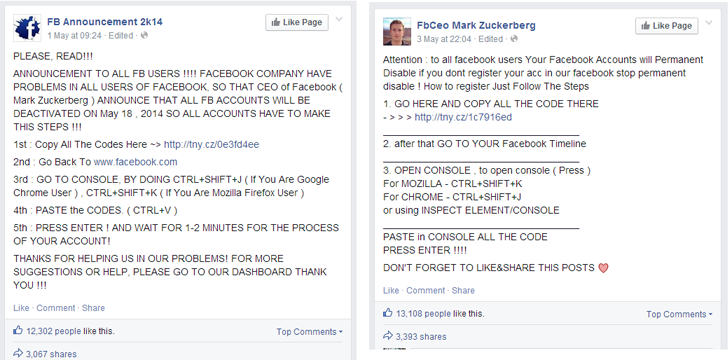728x360 pixels.
Task: Open post options chevron on left post
Action: (339, 20)
